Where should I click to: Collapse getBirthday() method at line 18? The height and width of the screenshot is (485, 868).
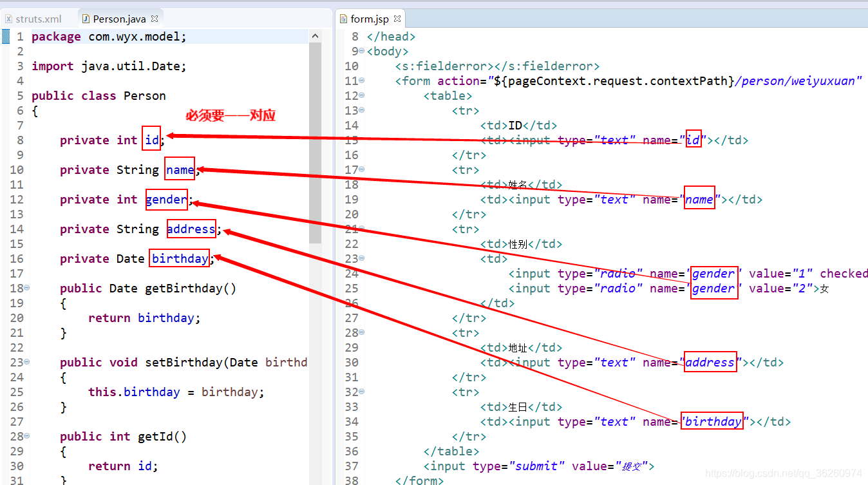pos(27,288)
